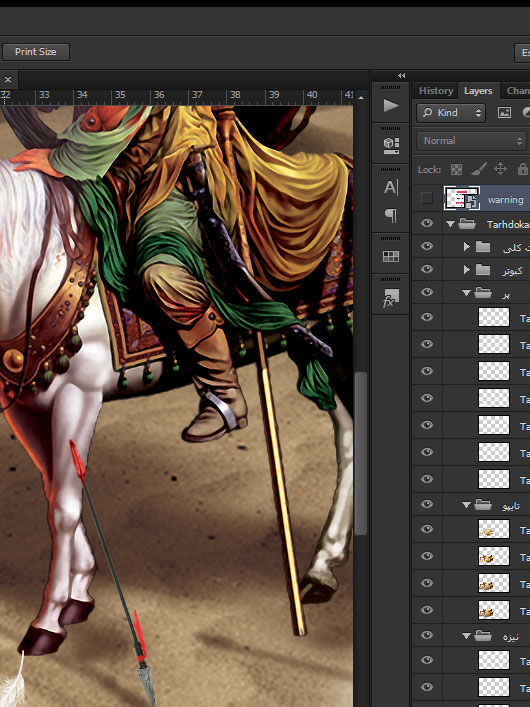The width and height of the screenshot is (530, 707).
Task: Open the 3D panel cube icon
Action: click(391, 145)
